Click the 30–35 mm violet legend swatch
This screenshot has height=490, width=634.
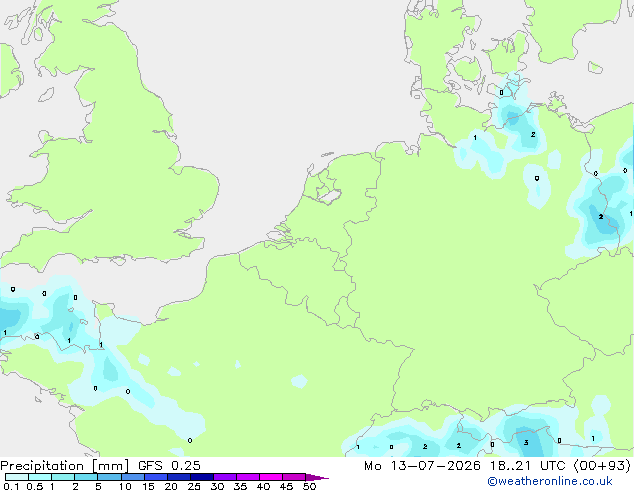pos(224,477)
